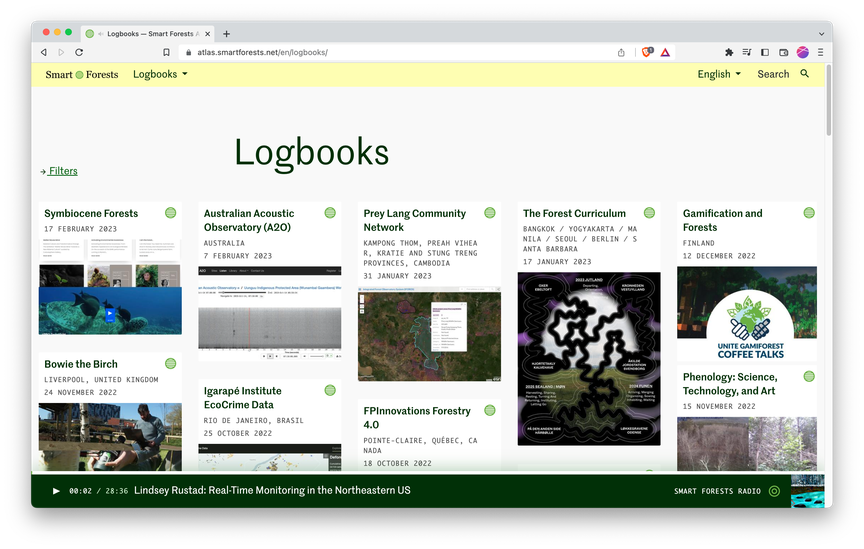Click green icon on Phenology card
The height and width of the screenshot is (549, 864).
(809, 376)
